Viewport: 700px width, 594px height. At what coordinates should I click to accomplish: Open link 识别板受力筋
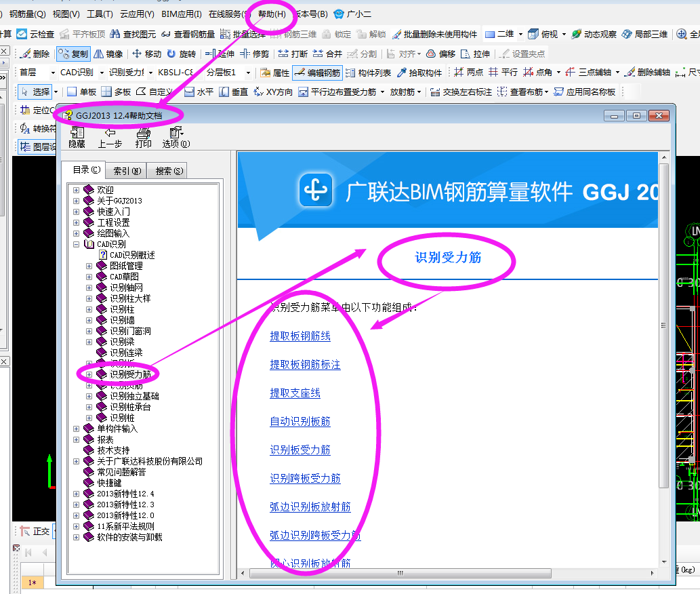(x=300, y=450)
